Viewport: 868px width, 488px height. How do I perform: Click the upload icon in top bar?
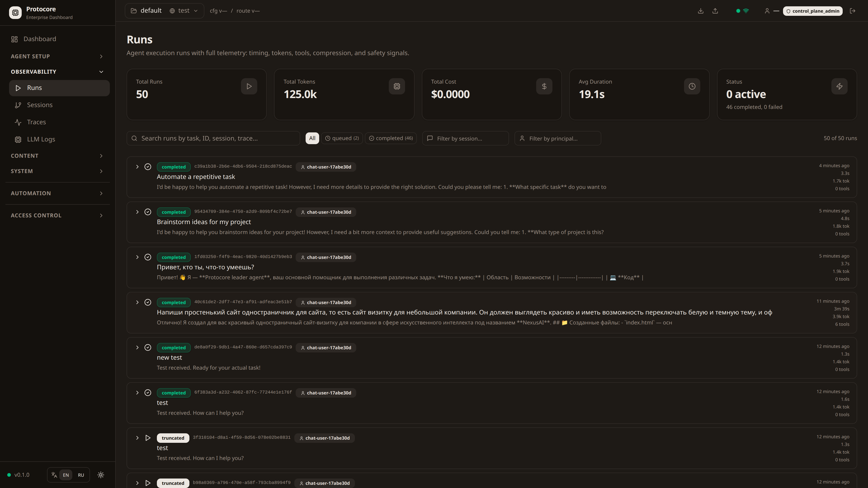[715, 11]
